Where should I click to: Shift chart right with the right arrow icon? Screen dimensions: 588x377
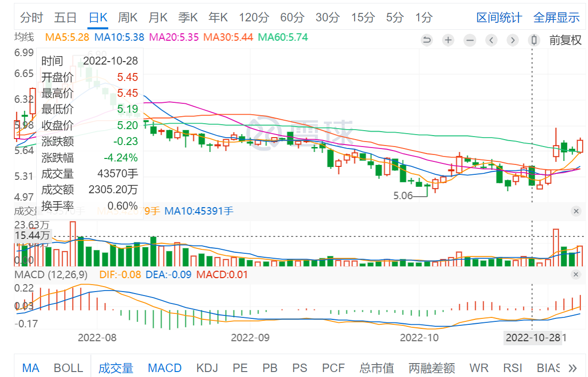(513, 40)
